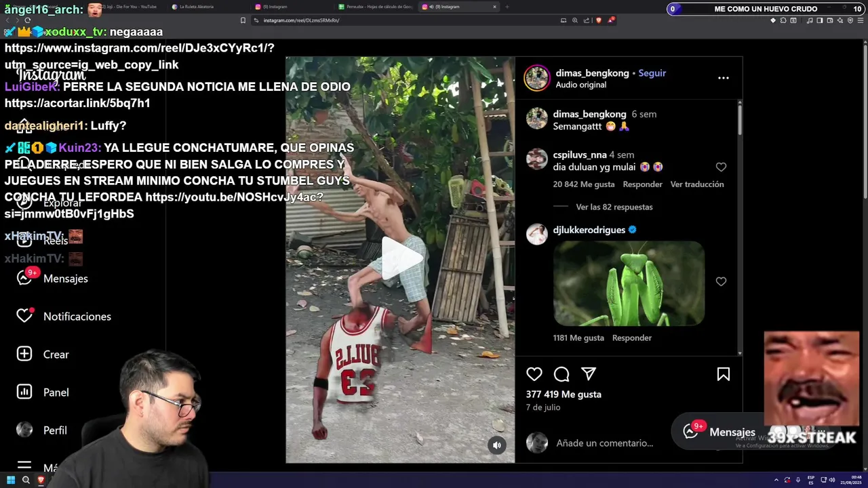Open djlukkerodrigues profile name
The image size is (868, 488).
pos(589,230)
